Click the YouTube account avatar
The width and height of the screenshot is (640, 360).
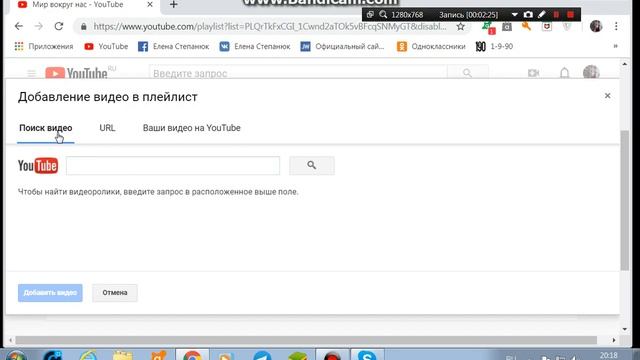[591, 73]
